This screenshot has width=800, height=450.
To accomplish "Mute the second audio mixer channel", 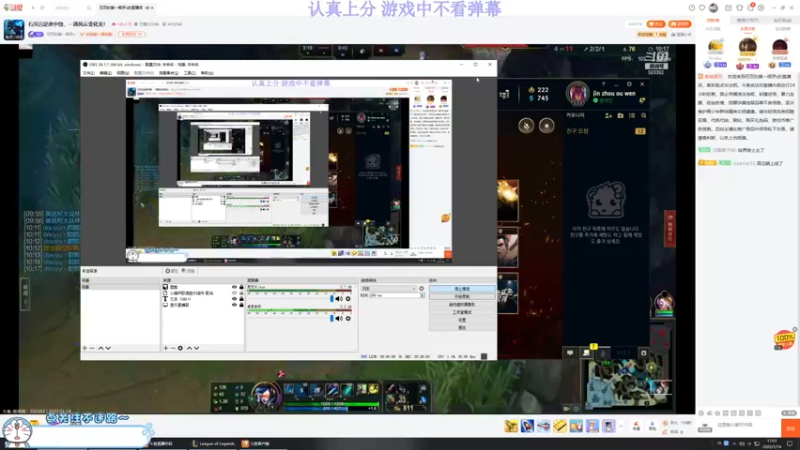I will pos(339,318).
